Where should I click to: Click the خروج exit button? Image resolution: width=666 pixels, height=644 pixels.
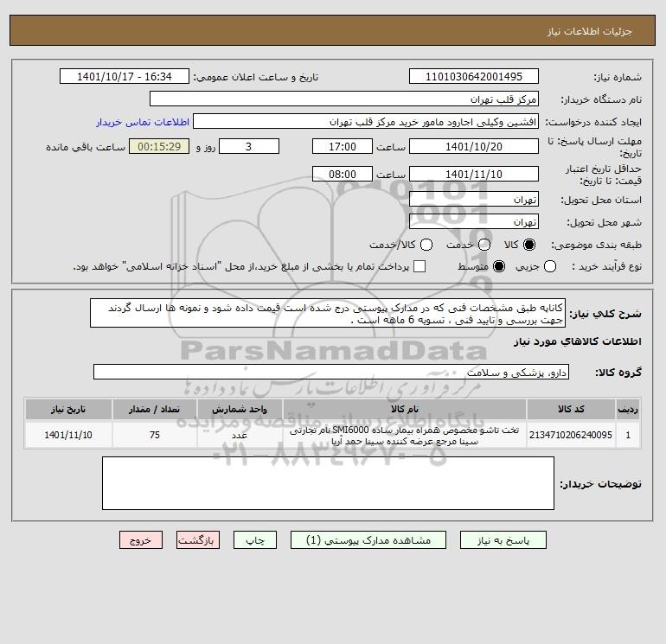click(141, 540)
